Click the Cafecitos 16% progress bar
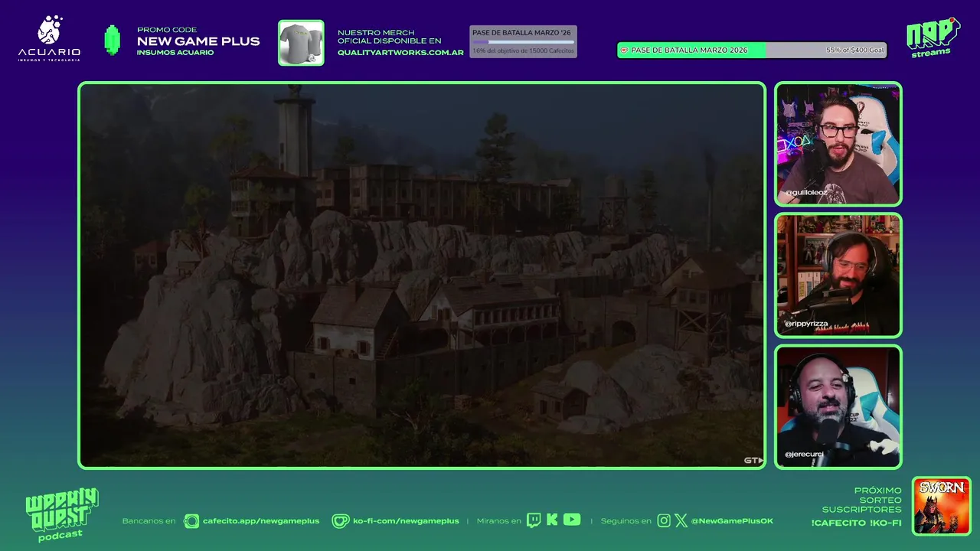980x551 pixels. click(523, 41)
